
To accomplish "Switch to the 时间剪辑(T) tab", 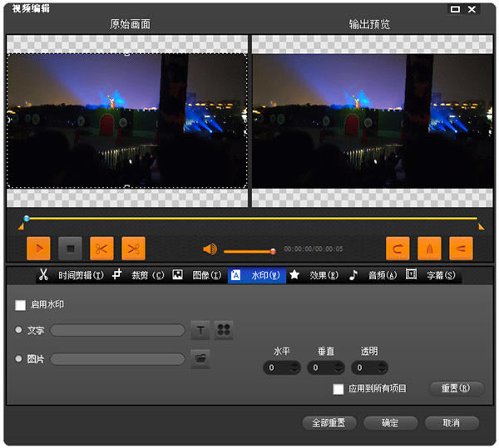I will [81, 275].
